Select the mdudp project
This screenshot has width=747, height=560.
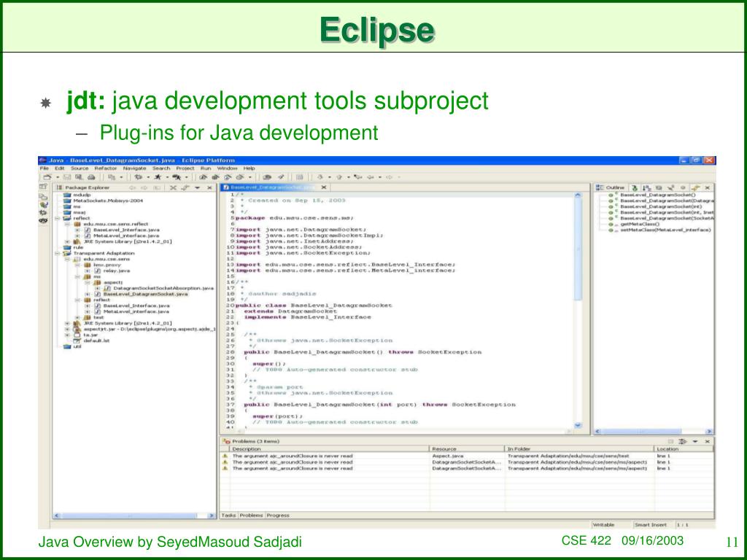pyautogui.click(x=82, y=195)
